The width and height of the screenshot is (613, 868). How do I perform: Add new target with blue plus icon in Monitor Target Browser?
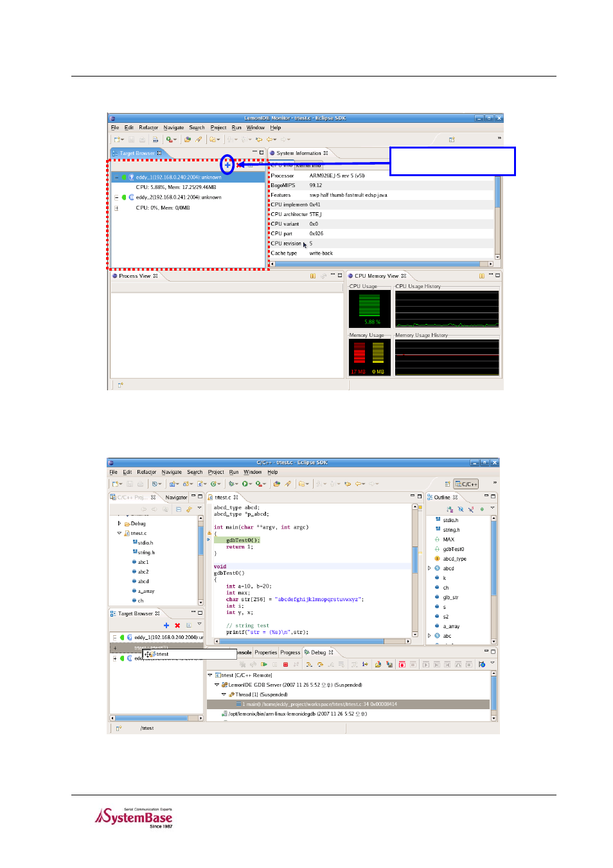pyautogui.click(x=227, y=165)
